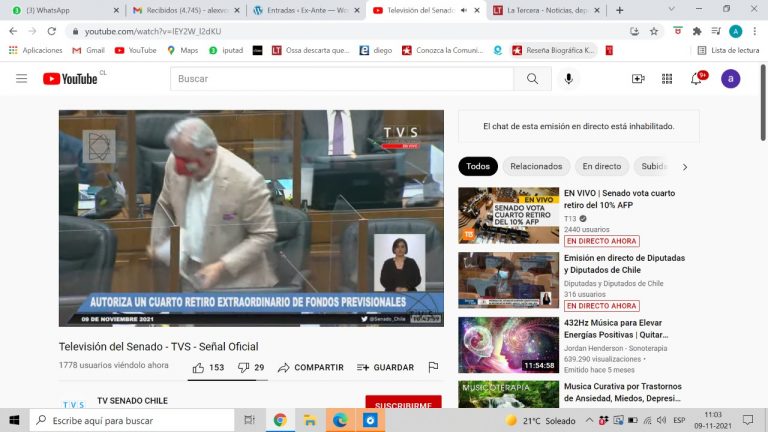Open Chrome media control icon in toolbar
The height and width of the screenshot is (432, 768).
(x=716, y=31)
